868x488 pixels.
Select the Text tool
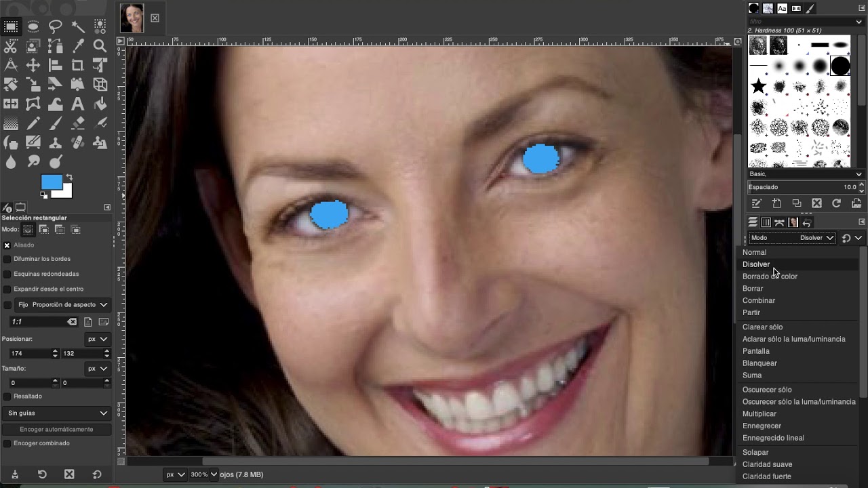78,104
